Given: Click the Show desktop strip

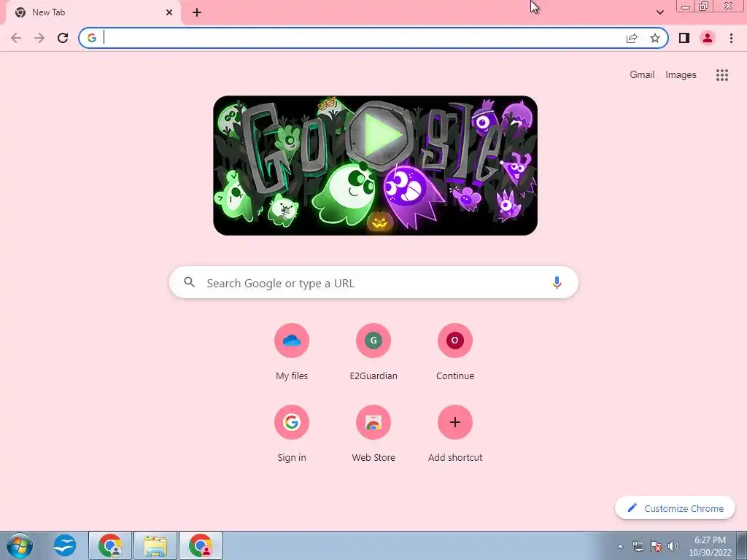Looking at the screenshot, I should point(742,545).
